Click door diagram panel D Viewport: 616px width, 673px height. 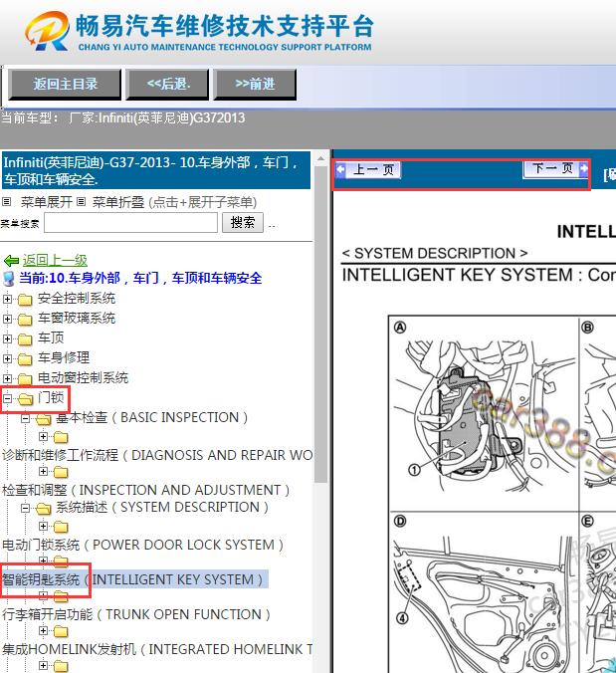(484, 592)
